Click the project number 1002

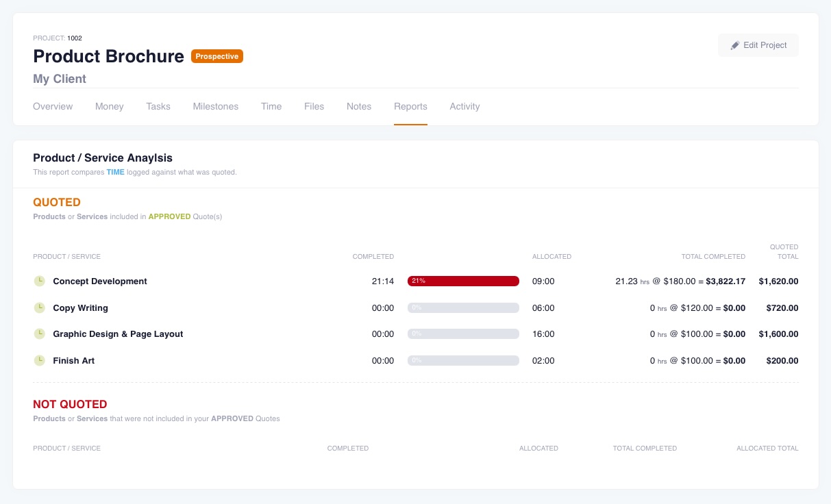[75, 38]
